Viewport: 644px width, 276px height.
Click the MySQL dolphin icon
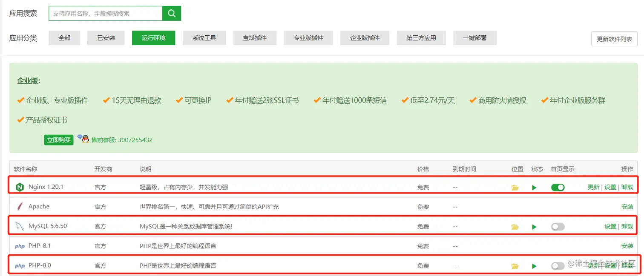pyautogui.click(x=20, y=226)
